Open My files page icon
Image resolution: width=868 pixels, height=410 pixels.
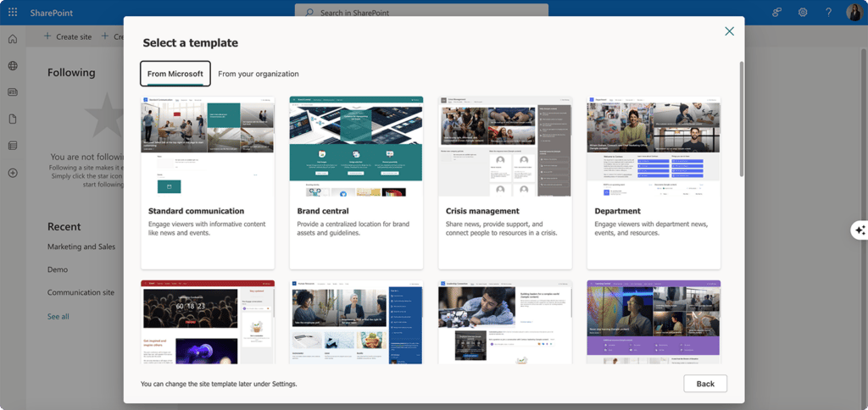click(x=12, y=119)
